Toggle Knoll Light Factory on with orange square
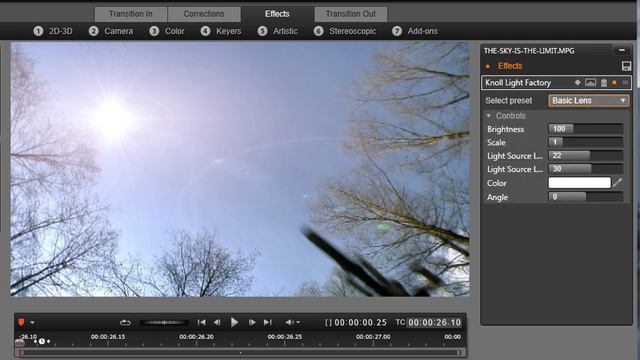Screen dimensions: 640x360 (x=614, y=82)
